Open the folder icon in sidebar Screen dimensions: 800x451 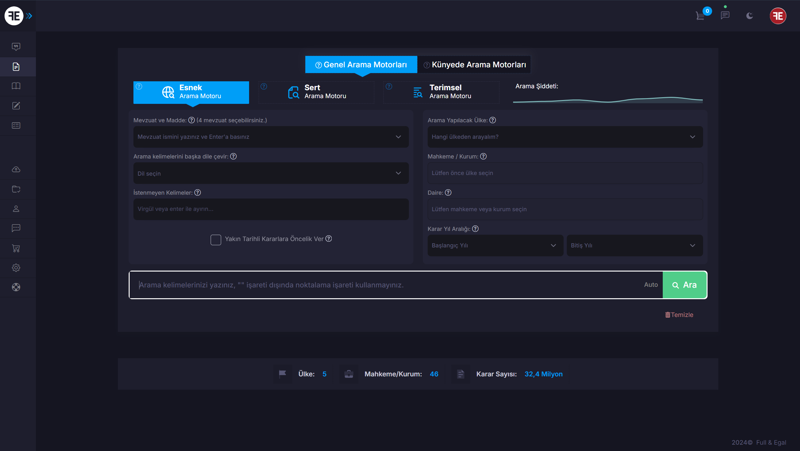[x=16, y=189]
